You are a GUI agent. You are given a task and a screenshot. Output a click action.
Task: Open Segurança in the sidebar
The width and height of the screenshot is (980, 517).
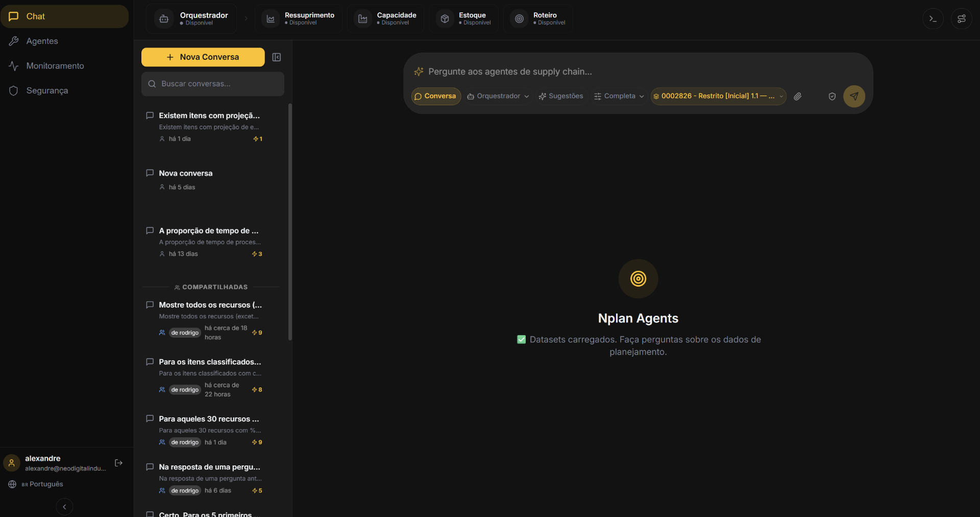click(x=65, y=90)
